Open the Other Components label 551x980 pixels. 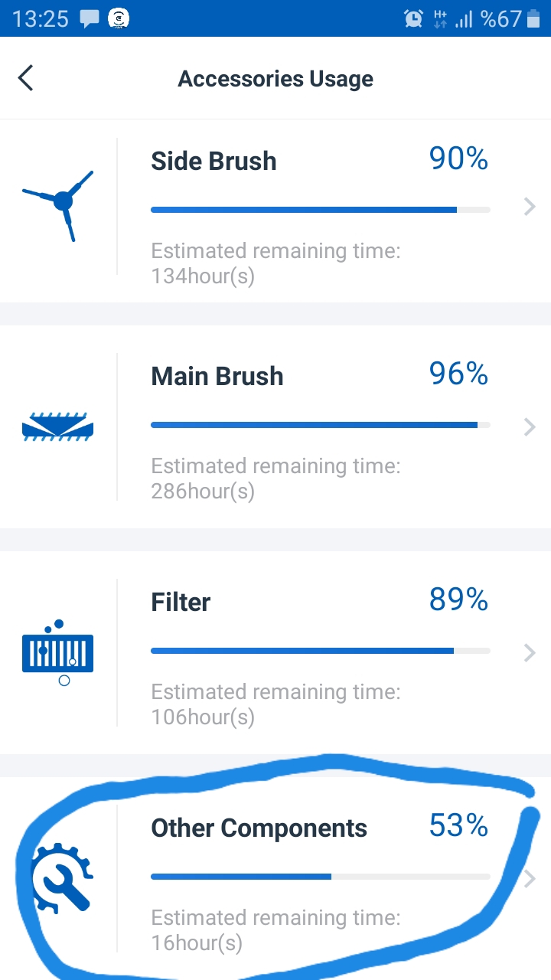pos(259,828)
